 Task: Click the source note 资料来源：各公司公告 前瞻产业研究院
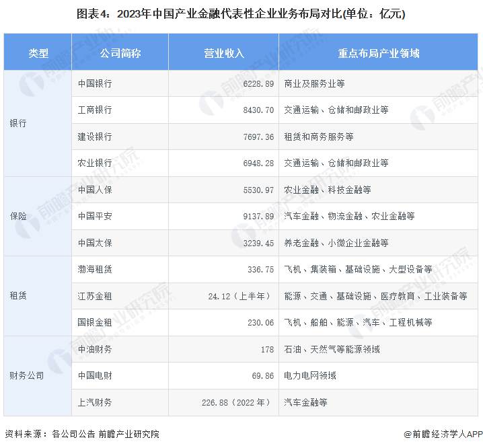click(x=82, y=434)
